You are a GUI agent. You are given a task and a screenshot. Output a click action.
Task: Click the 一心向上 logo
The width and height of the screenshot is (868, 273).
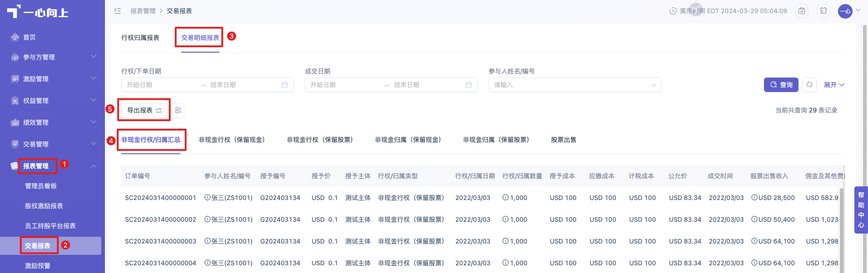pos(37,12)
